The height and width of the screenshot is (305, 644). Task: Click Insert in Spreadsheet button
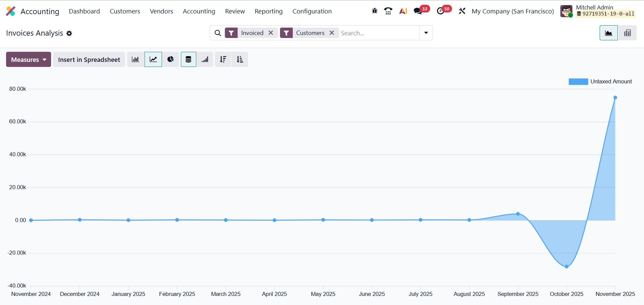(x=89, y=60)
